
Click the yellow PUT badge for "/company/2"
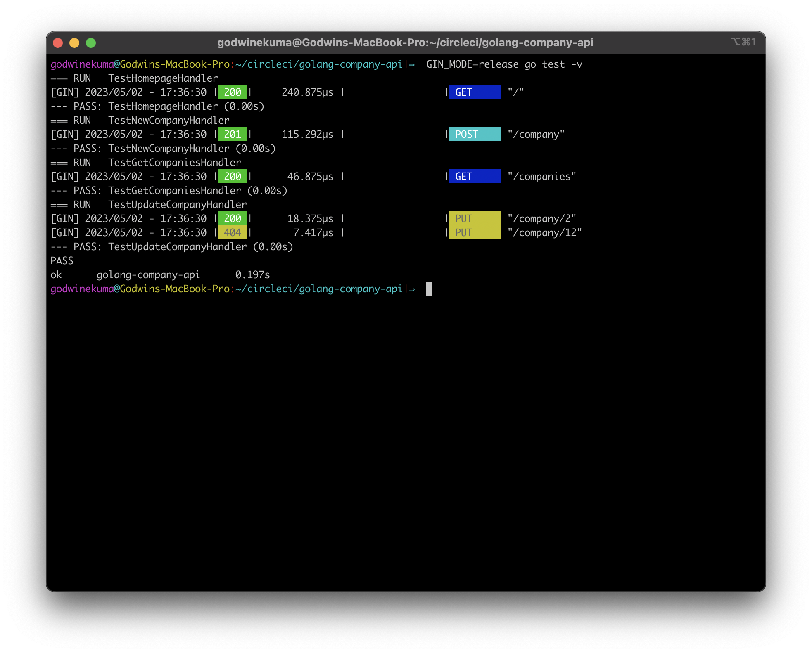tap(475, 218)
